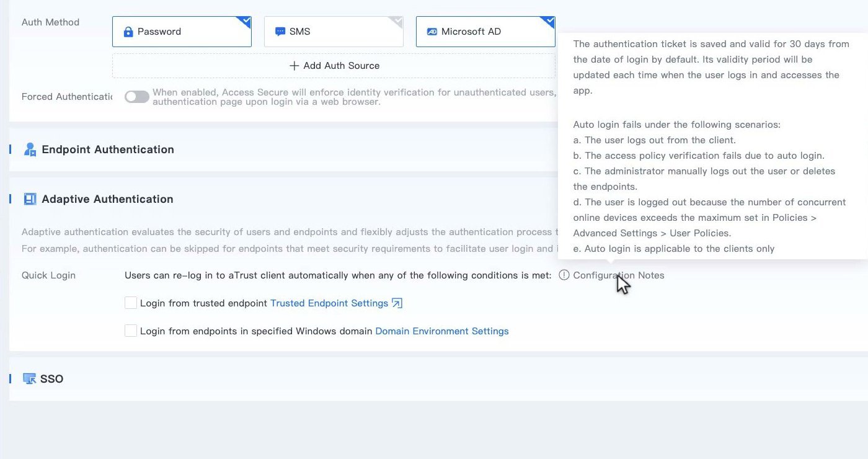This screenshot has width=868, height=459.
Task: Check the Login from trusted endpoint box
Action: coord(131,303)
